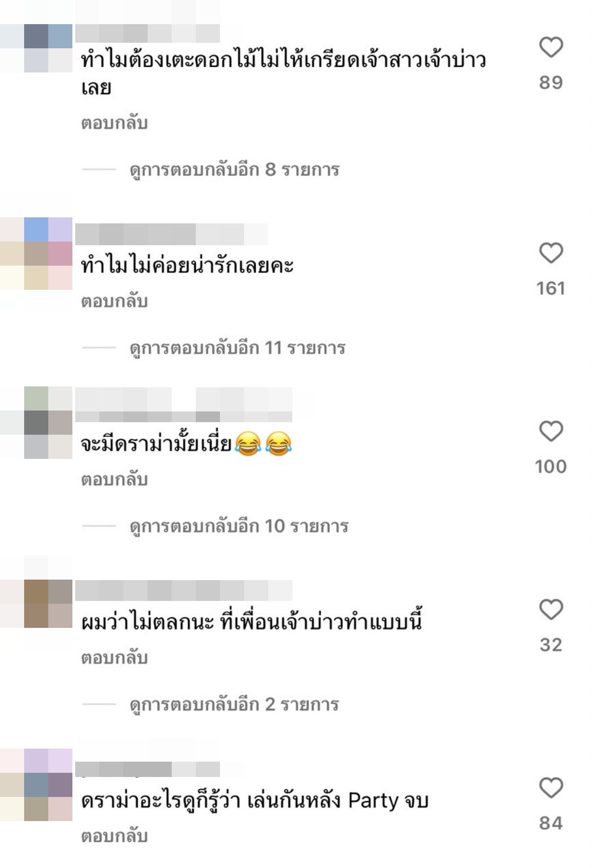Expand the 8 more replies thread
Screen dimensions: 594x868
234,170
